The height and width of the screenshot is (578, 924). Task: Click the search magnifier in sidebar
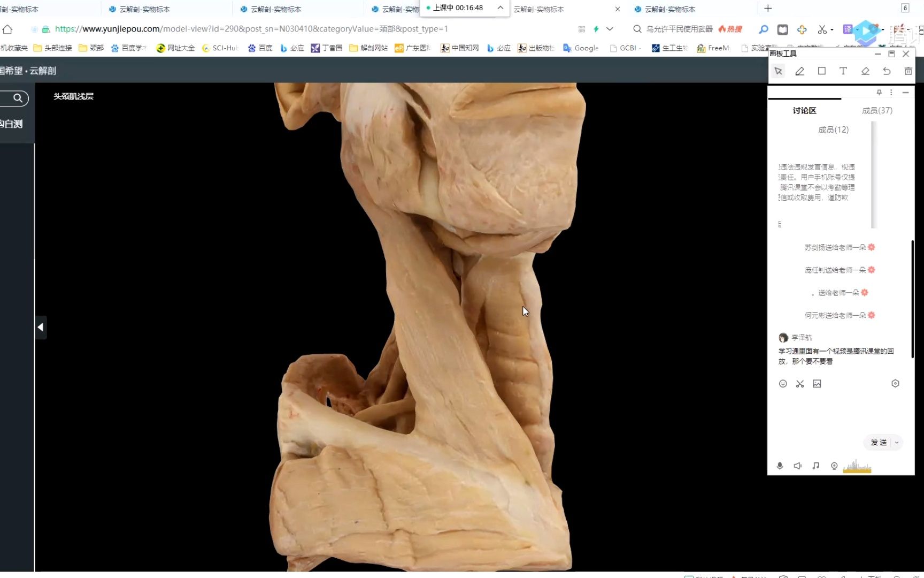point(18,98)
